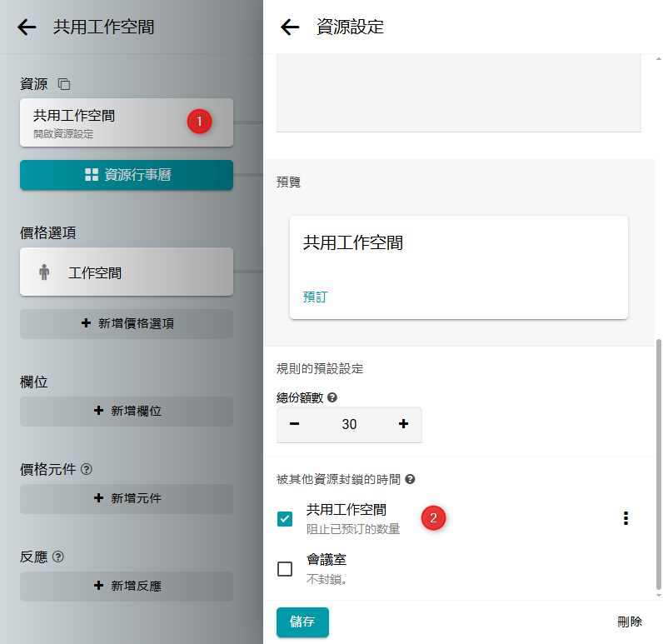
Task: Click the 預訂 link in preview card
Action: click(315, 297)
